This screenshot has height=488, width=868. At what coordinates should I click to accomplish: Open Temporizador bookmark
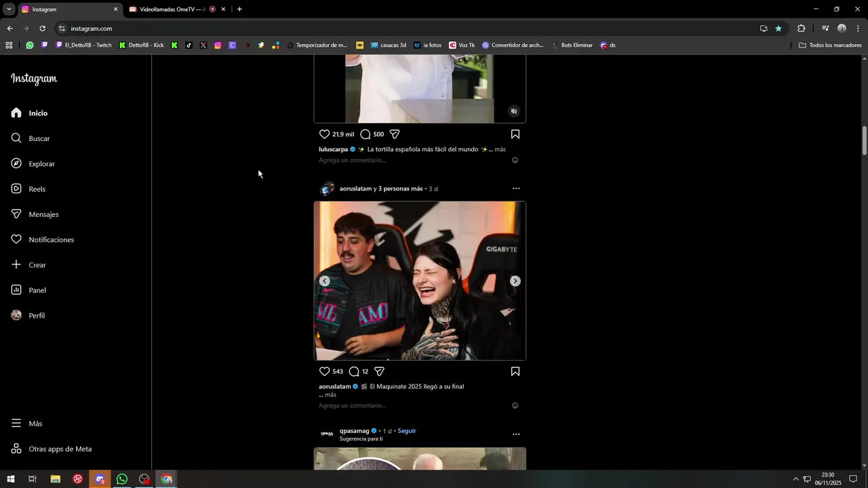[x=317, y=45]
